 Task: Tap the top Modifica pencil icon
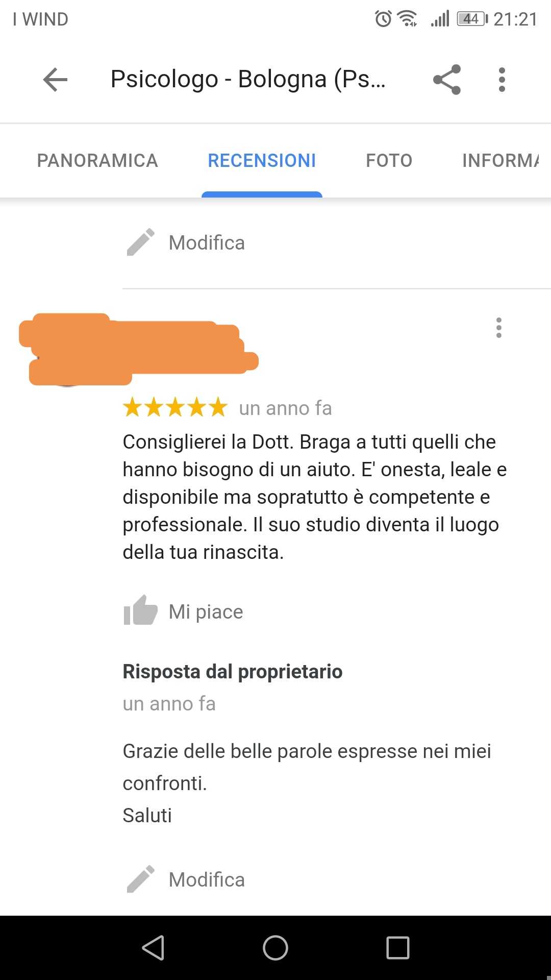click(140, 242)
